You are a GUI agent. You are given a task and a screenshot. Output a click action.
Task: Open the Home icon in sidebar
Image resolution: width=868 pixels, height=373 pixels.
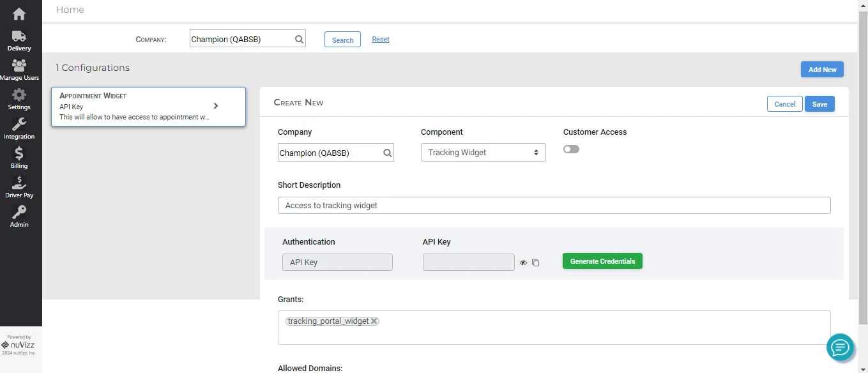pos(19,13)
